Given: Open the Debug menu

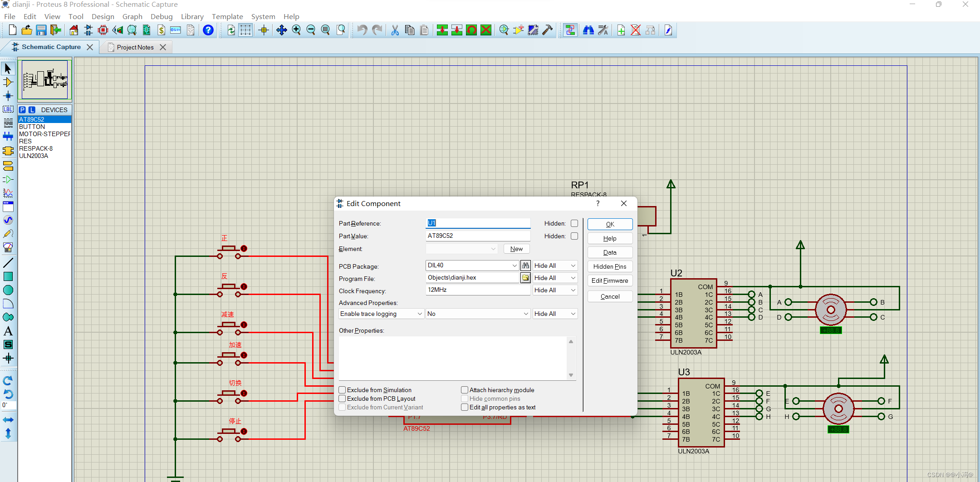Looking at the screenshot, I should (x=162, y=16).
